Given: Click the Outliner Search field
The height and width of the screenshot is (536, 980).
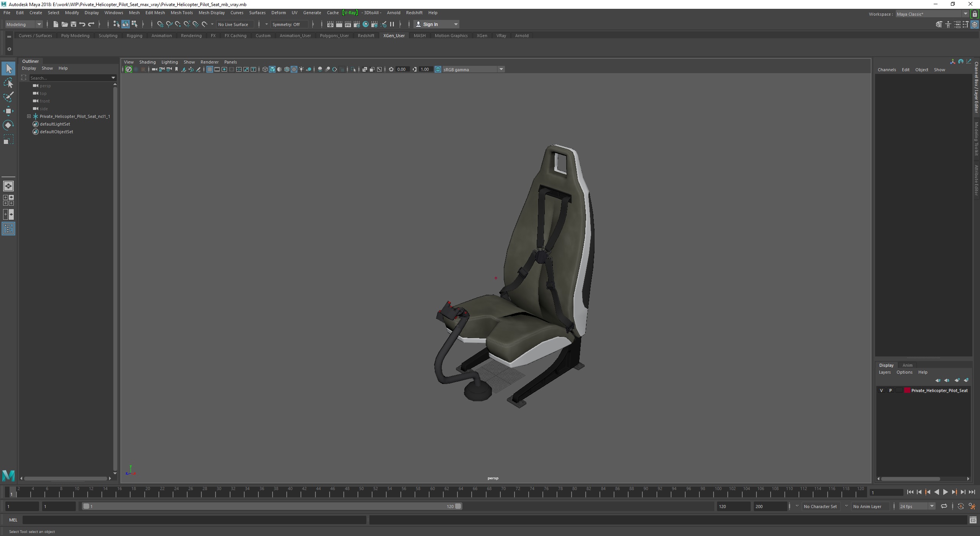Looking at the screenshot, I should [x=70, y=78].
